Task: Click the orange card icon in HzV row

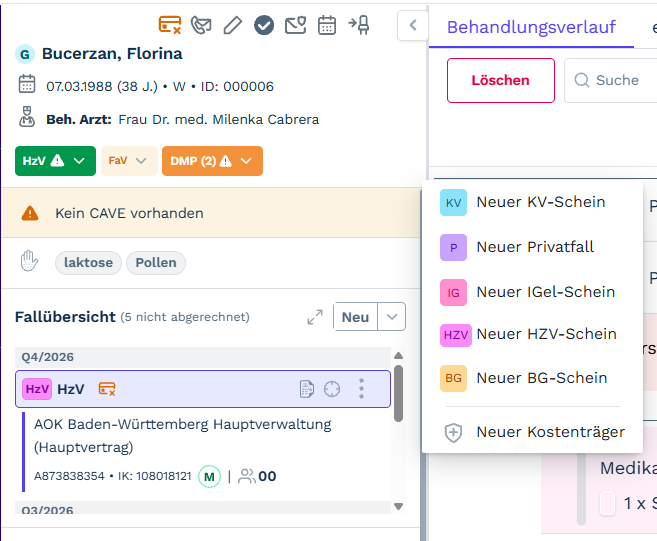Action: coord(107,389)
